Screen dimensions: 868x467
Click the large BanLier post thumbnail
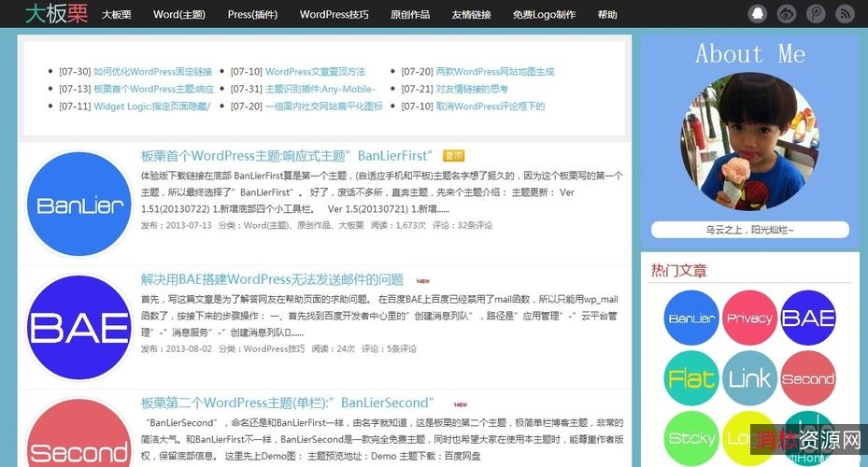coord(79,205)
